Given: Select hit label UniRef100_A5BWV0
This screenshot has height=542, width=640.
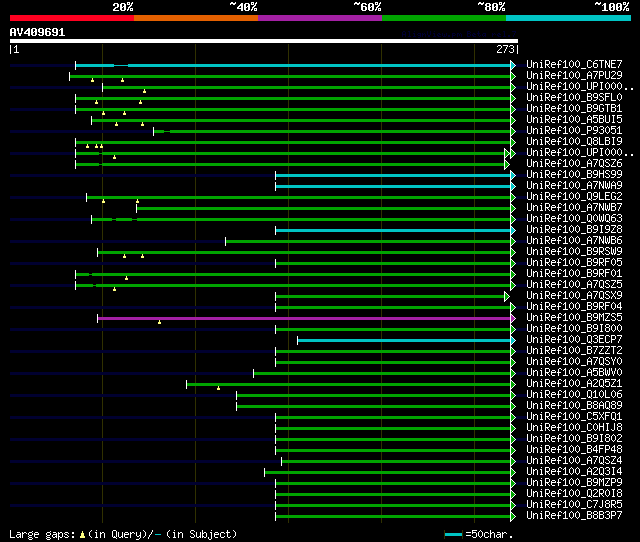Looking at the screenshot, I should 574,373.
